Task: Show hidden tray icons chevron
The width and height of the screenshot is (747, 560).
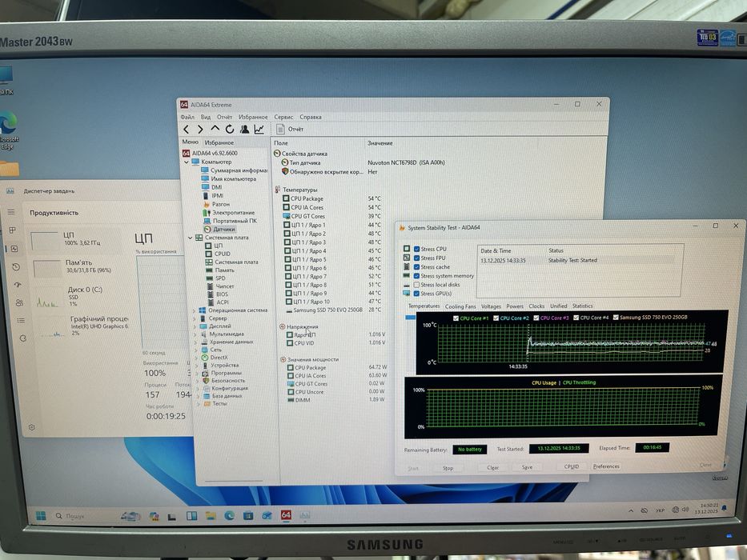Action: click(631, 510)
